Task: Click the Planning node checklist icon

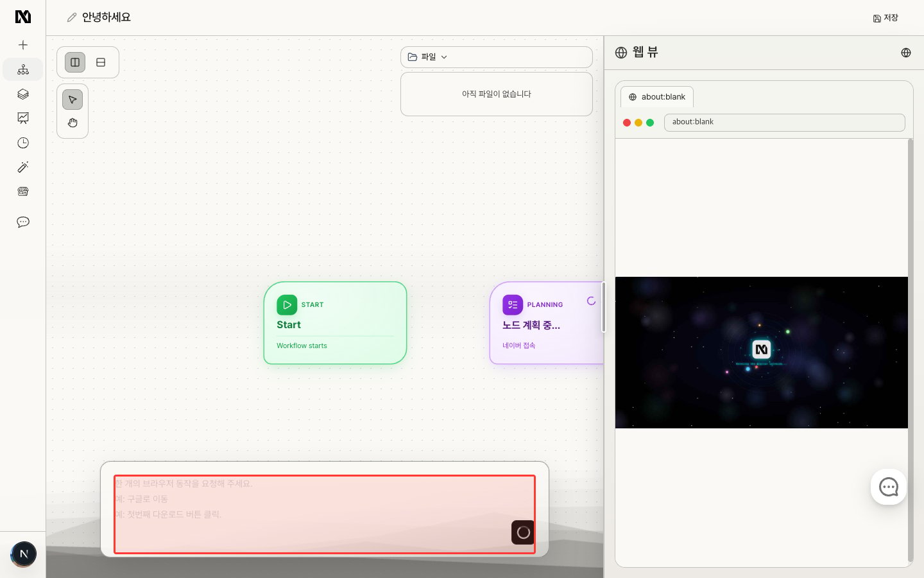Action: pyautogui.click(x=513, y=305)
